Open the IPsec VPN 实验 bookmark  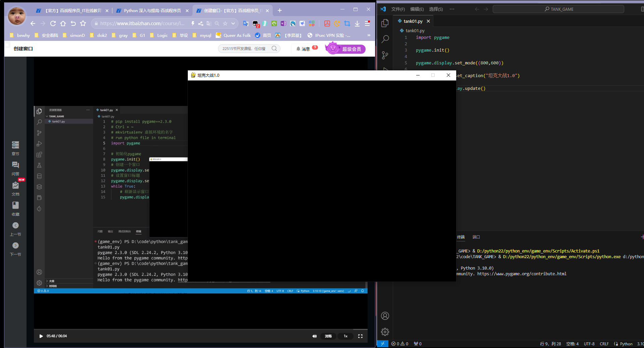pos(329,35)
